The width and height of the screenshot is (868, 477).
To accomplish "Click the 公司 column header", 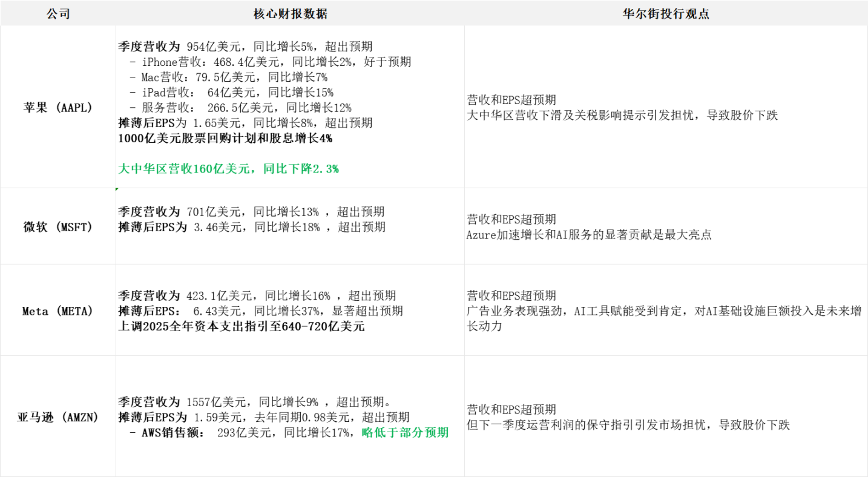I will [58, 13].
